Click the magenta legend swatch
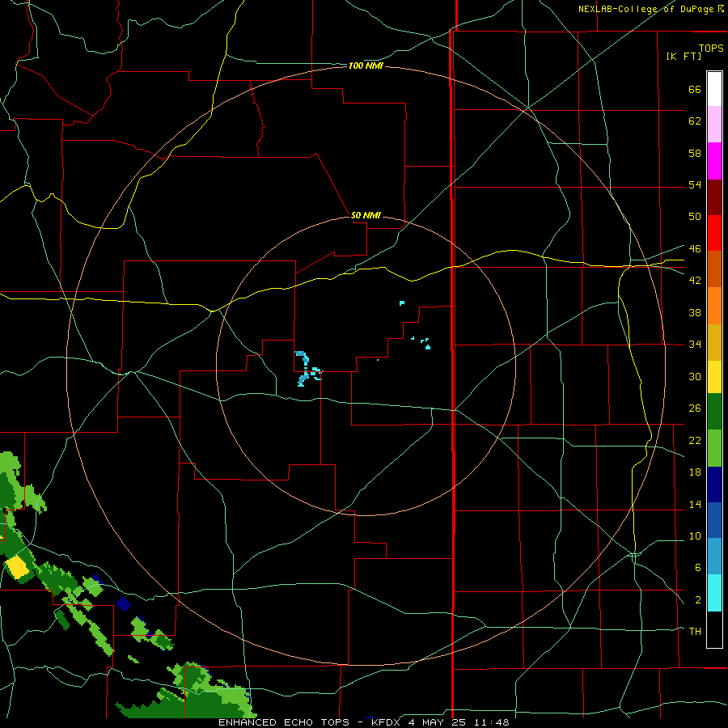The image size is (728, 728). coord(714,161)
